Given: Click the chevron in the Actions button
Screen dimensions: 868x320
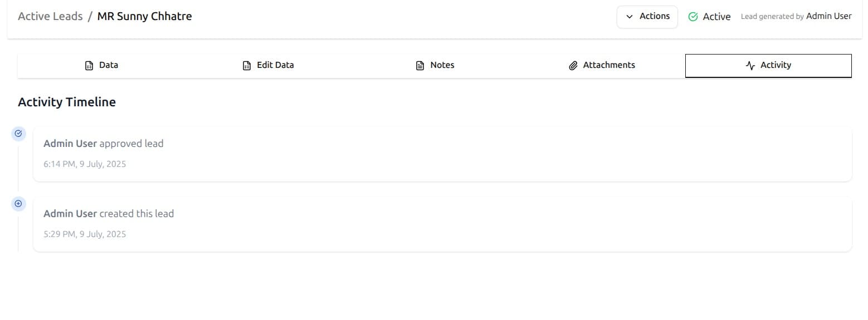Looking at the screenshot, I should coord(630,17).
